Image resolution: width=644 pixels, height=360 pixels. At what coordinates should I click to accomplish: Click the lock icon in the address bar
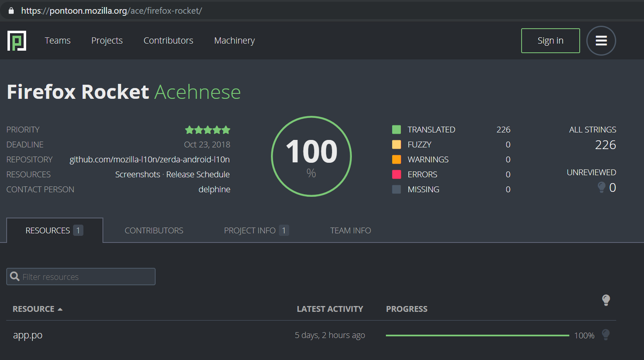click(11, 11)
